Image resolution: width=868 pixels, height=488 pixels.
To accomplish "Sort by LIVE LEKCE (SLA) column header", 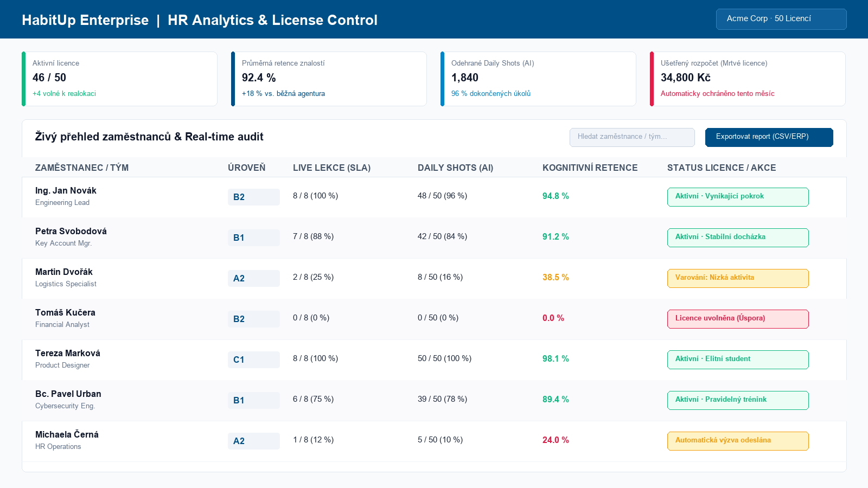I will click(332, 168).
